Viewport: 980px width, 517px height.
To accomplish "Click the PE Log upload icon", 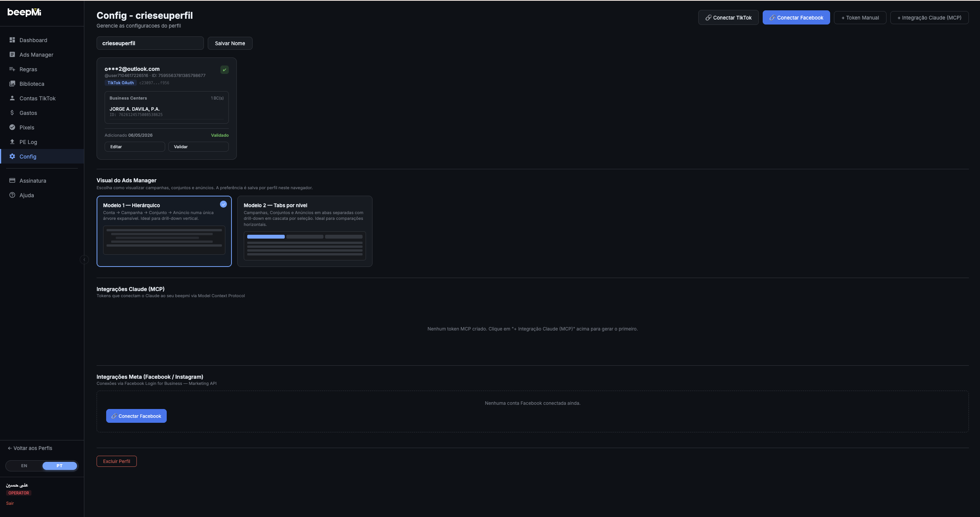I will coord(12,142).
